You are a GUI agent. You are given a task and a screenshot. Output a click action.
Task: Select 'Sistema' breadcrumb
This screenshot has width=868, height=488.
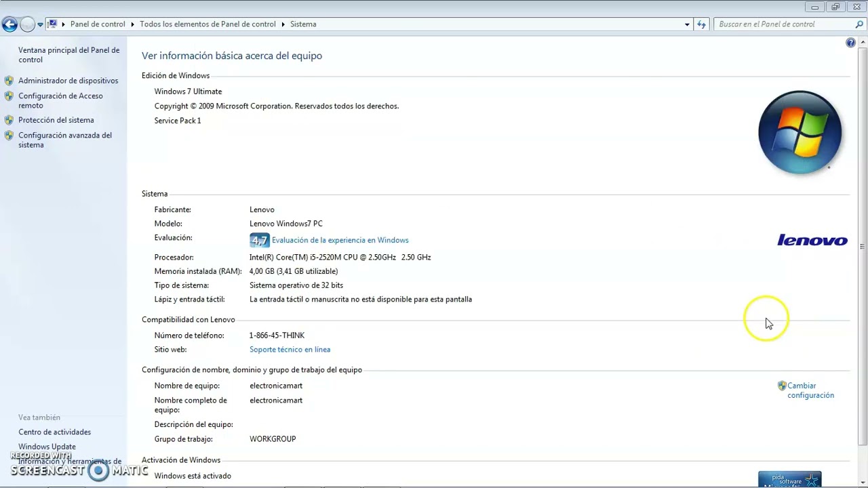303,24
